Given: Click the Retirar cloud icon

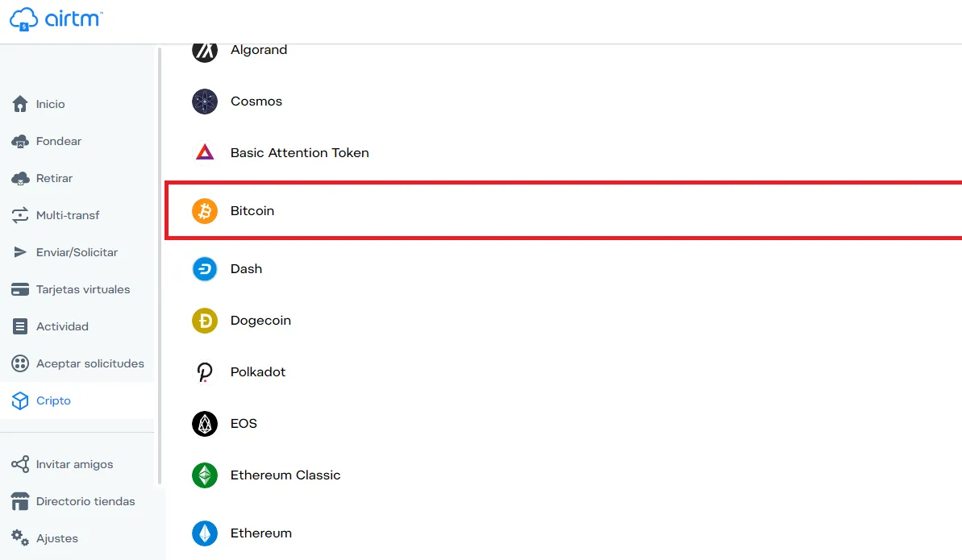Looking at the screenshot, I should point(19,178).
